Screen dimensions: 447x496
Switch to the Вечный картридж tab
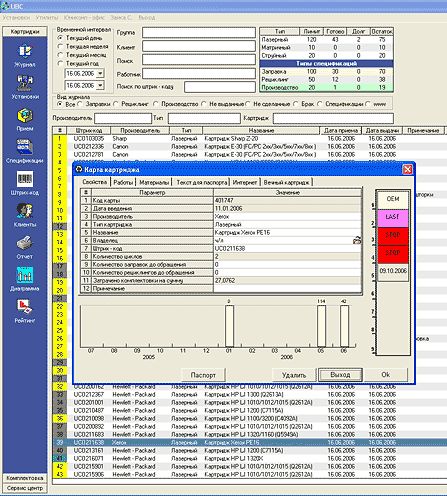286,182
